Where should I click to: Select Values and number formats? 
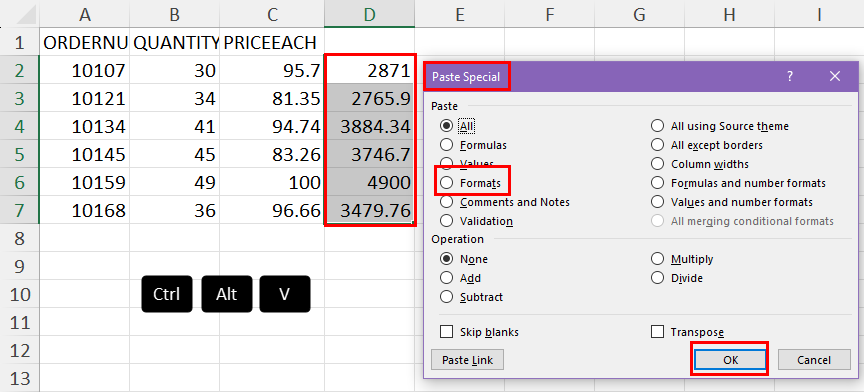[x=657, y=202]
